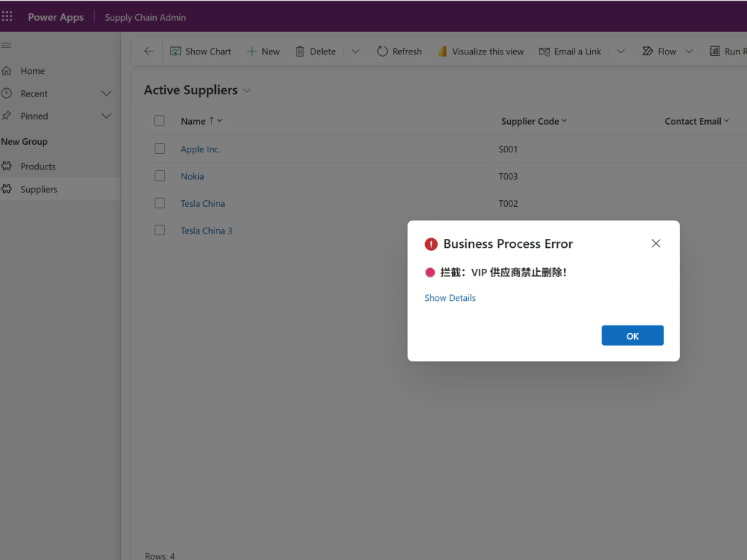
Task: Click the Email a Link envelope icon
Action: pos(544,52)
